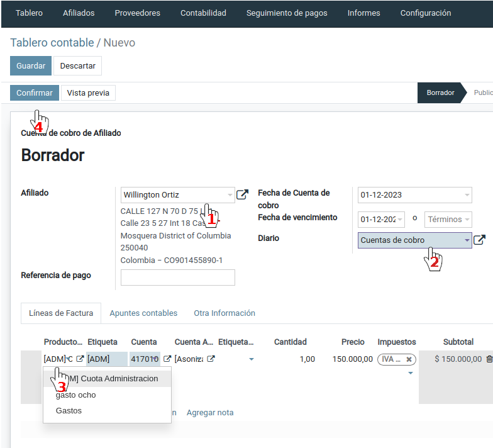Remove the IVA tax tag

(x=409, y=359)
